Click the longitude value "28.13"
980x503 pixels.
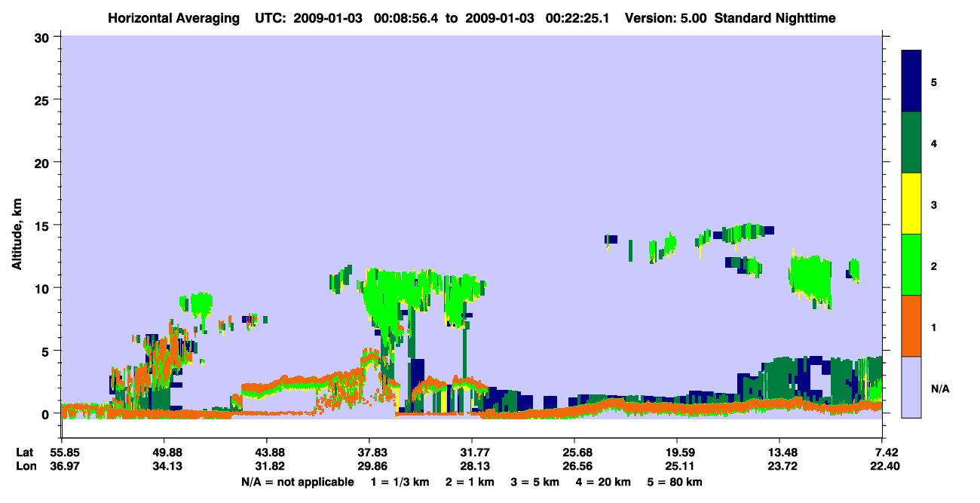coord(472,466)
